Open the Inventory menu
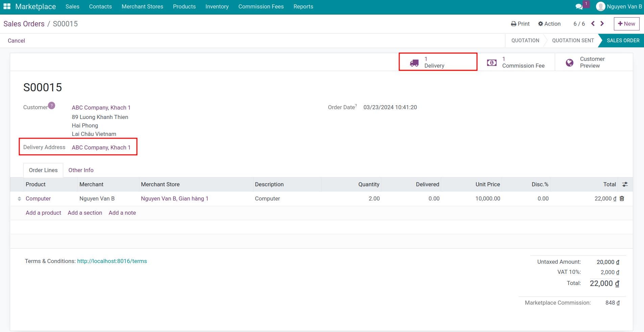644x332 pixels. [x=217, y=6]
